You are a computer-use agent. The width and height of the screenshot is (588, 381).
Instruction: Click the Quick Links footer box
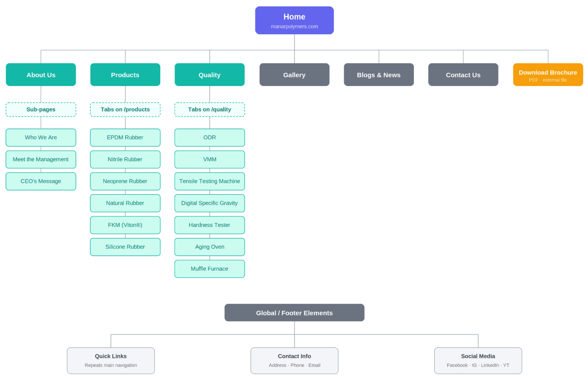click(x=111, y=361)
